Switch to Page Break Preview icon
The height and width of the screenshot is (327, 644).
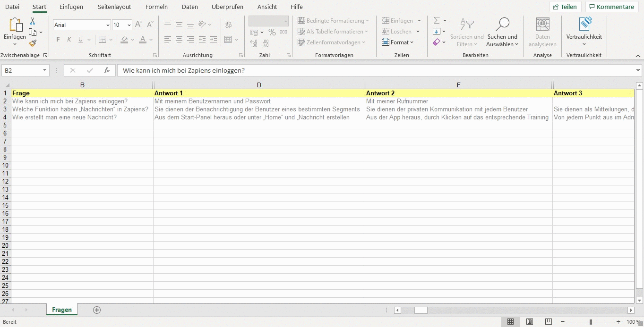548,322
